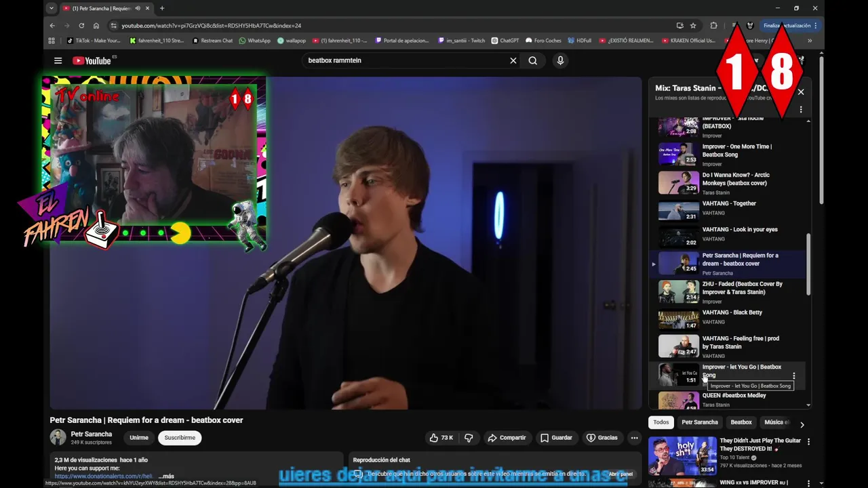Open the extensions puzzle icon
868x488 pixels.
[713, 26]
